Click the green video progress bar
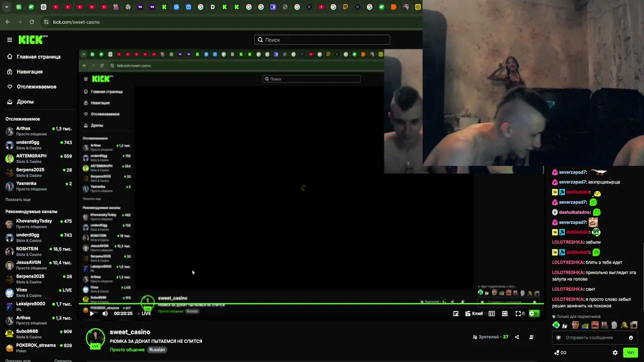Screen dimensions: 644x362 pos(311,304)
